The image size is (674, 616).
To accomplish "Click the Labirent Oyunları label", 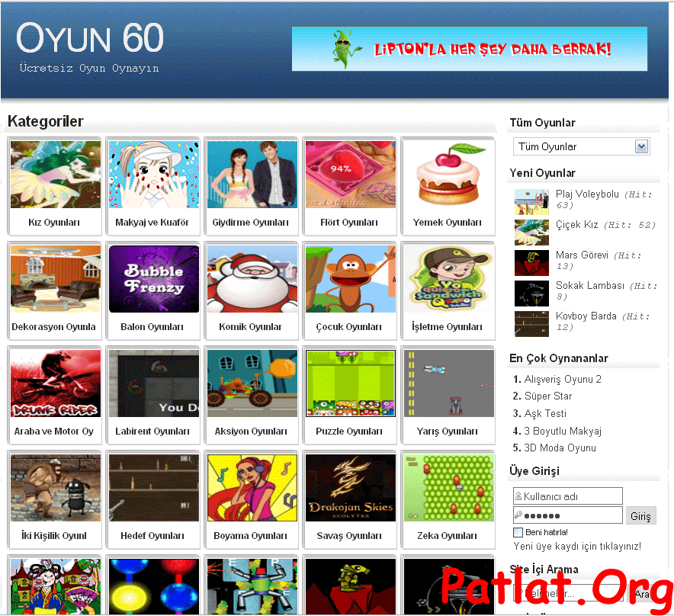I will coord(152,432).
